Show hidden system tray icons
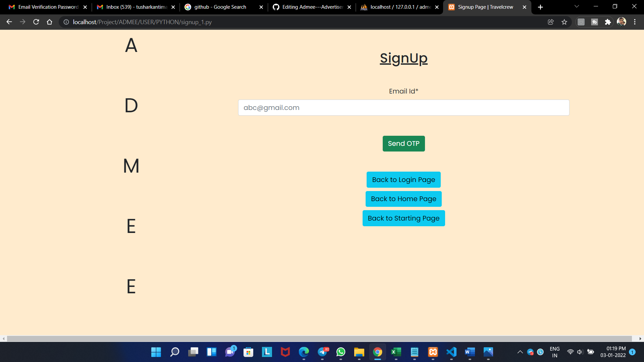 [x=520, y=352]
